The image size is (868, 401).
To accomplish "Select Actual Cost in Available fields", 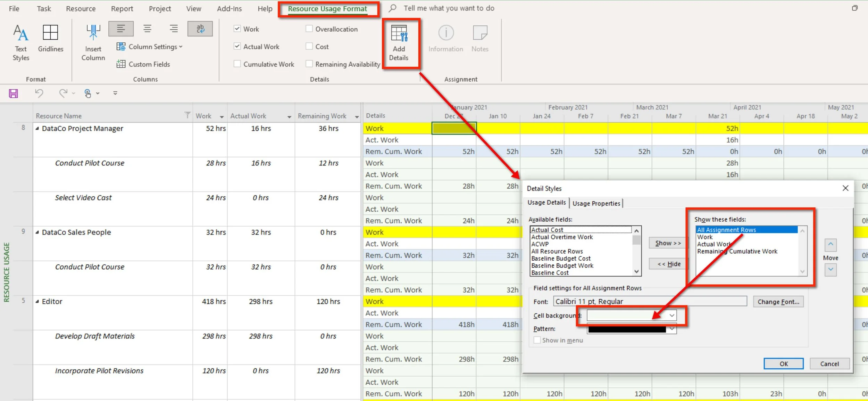I will pos(581,230).
